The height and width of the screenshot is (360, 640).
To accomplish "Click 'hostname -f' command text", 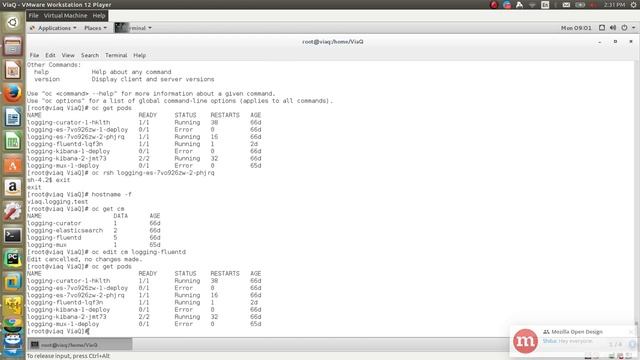I will tap(111, 194).
